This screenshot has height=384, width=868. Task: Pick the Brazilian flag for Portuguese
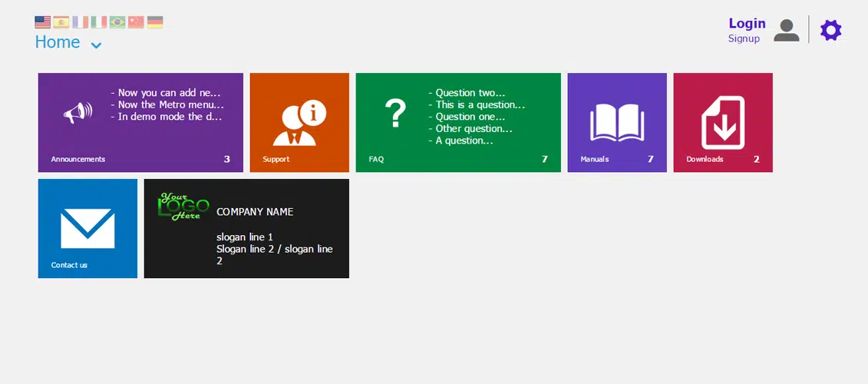pyautogui.click(x=117, y=22)
